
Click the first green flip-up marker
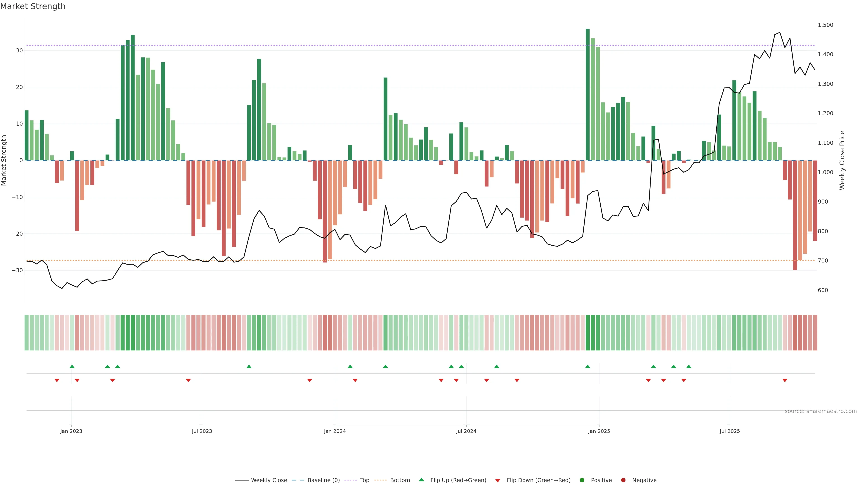click(x=72, y=366)
